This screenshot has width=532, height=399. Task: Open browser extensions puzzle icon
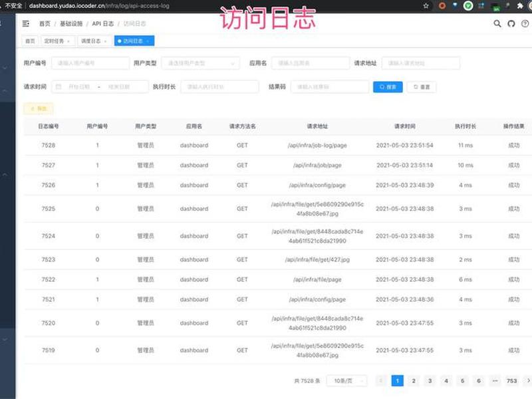(520, 6)
